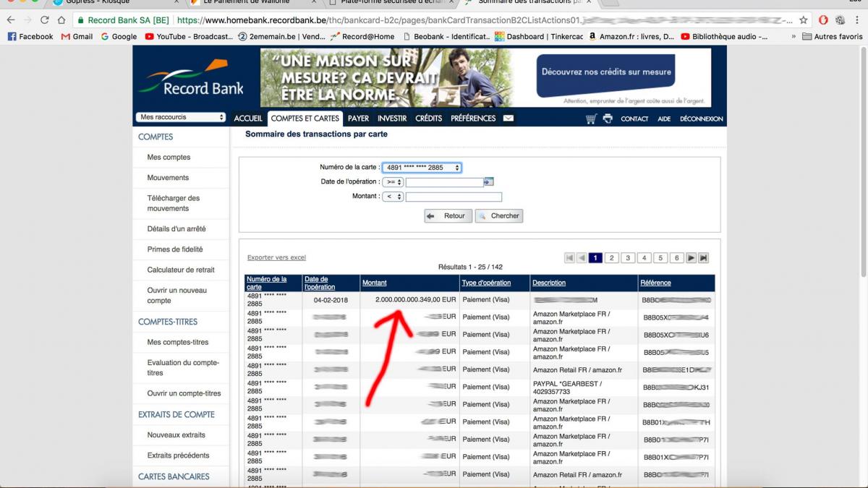Open the Google bookmark

119,36
